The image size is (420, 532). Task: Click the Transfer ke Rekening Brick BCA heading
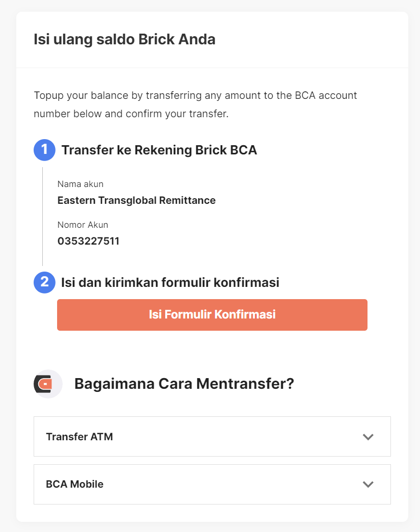coord(159,150)
